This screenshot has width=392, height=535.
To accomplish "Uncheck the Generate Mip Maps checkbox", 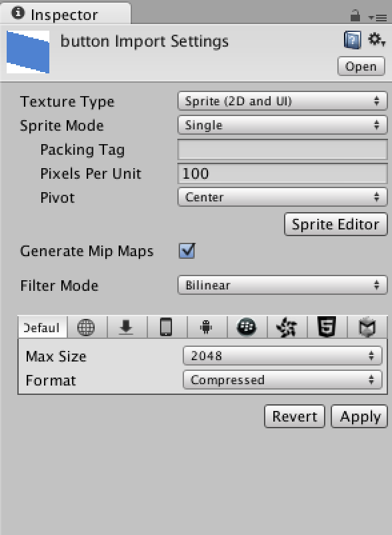I will tap(187, 251).
